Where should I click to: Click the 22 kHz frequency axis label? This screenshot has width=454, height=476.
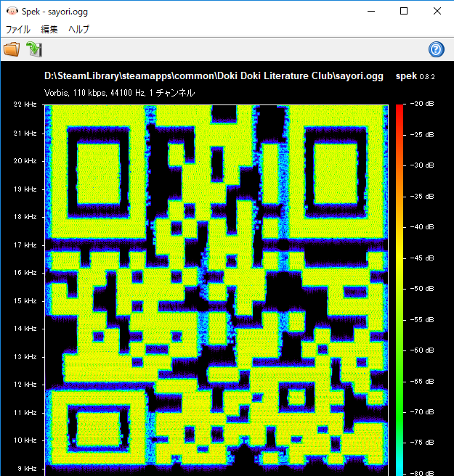point(25,105)
